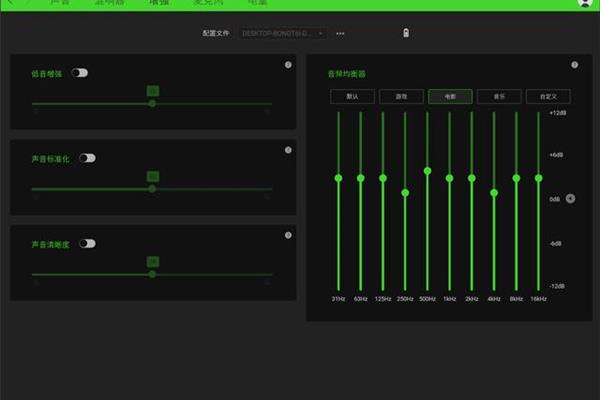Click the back arrow in the green header

click(x=10, y=2)
